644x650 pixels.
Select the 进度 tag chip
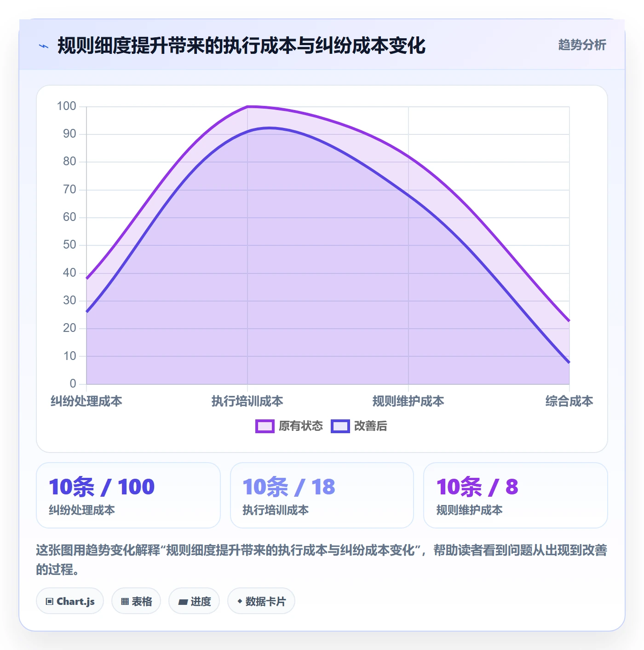pos(194,601)
